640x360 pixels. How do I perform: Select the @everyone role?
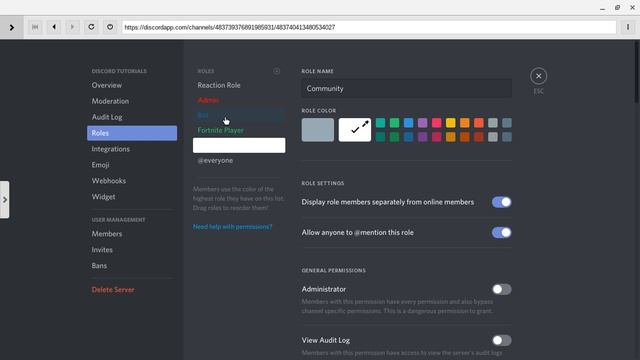tap(239, 160)
